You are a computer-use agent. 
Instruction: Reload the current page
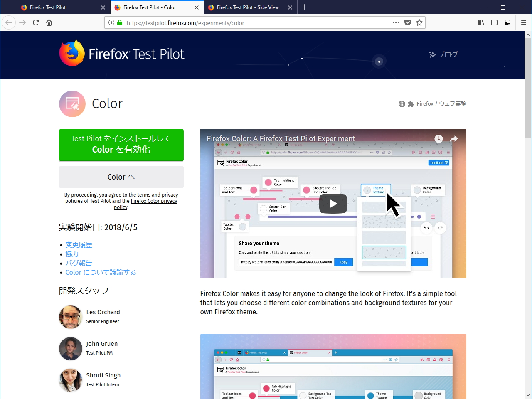(x=36, y=22)
